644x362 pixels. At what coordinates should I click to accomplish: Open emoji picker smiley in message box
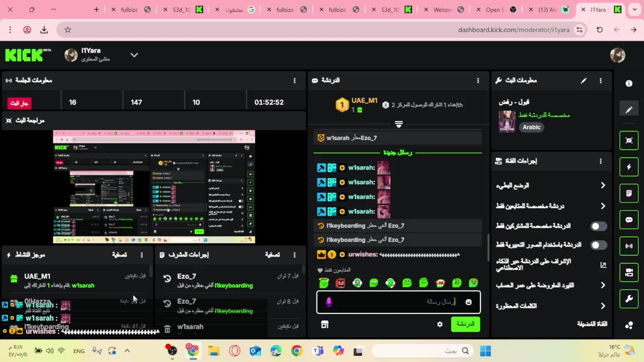[468, 302]
